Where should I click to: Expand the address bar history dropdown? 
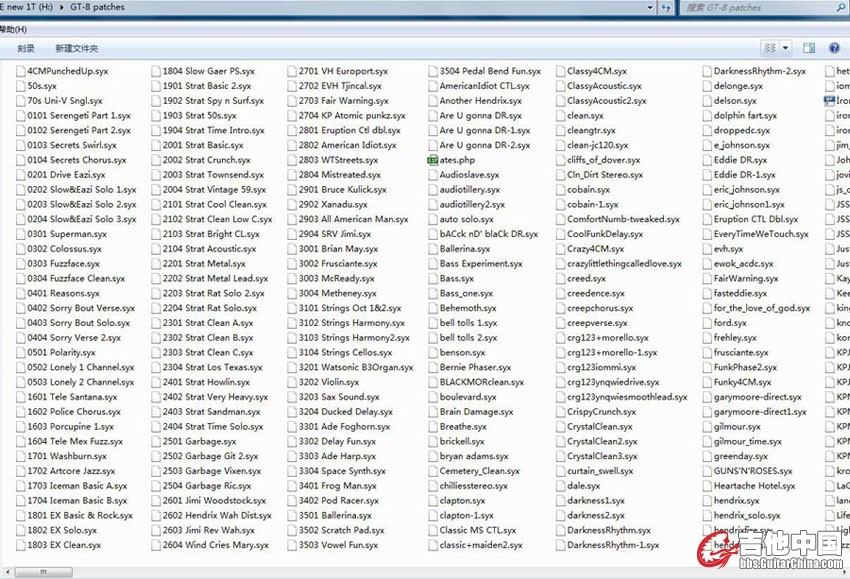(x=648, y=8)
